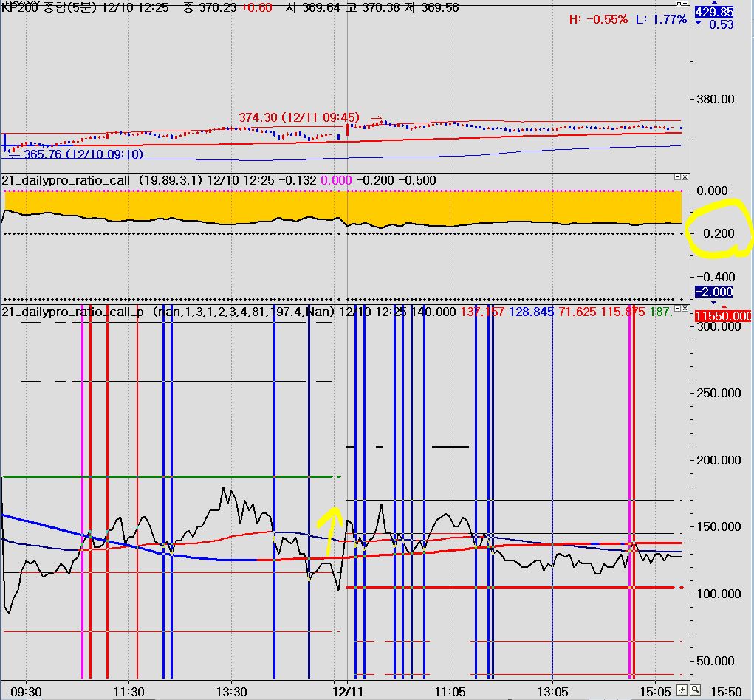Click the 11:30 time axis label
The image size is (754, 700).
pos(129,692)
